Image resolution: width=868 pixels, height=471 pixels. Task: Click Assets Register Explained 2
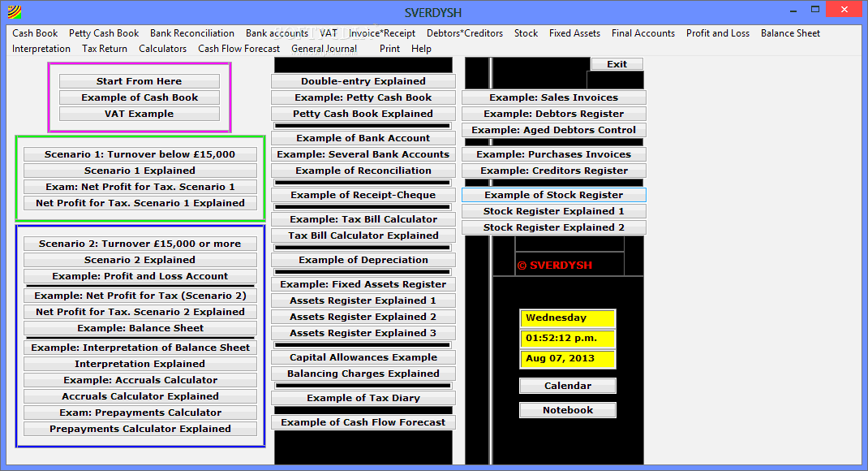(x=363, y=317)
